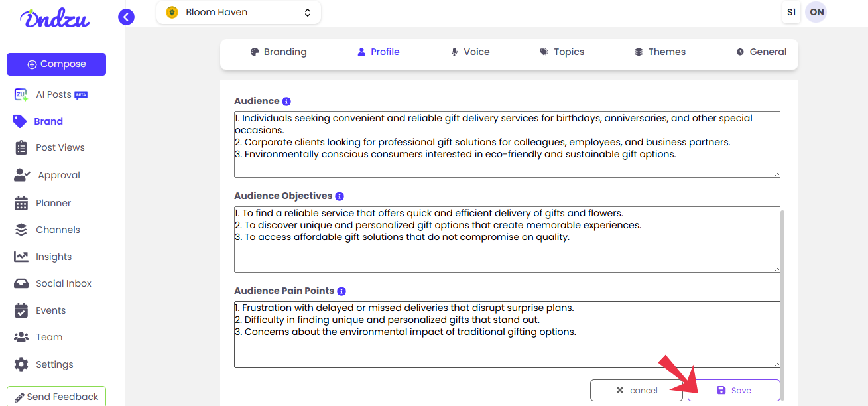Open the Topics tab
The image size is (868, 406).
[x=562, y=52]
